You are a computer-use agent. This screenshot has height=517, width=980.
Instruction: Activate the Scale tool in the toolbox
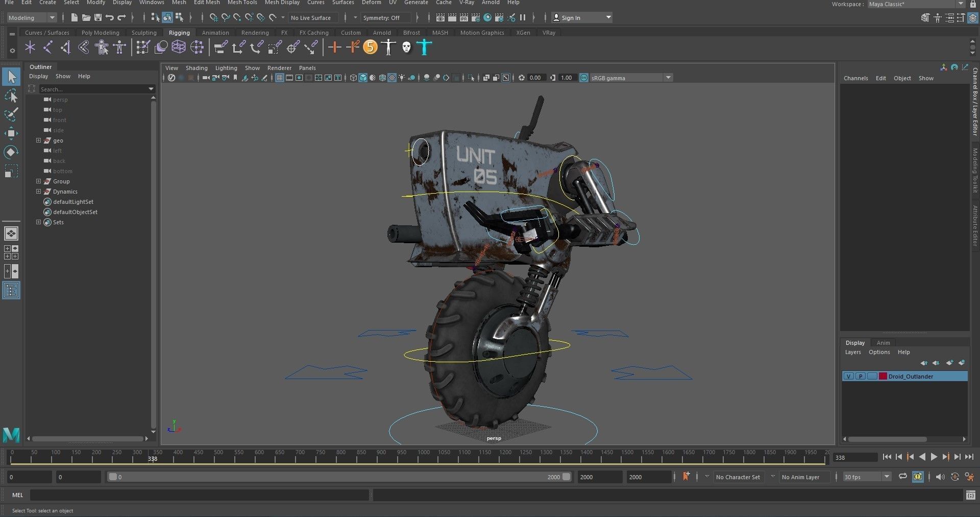click(11, 171)
